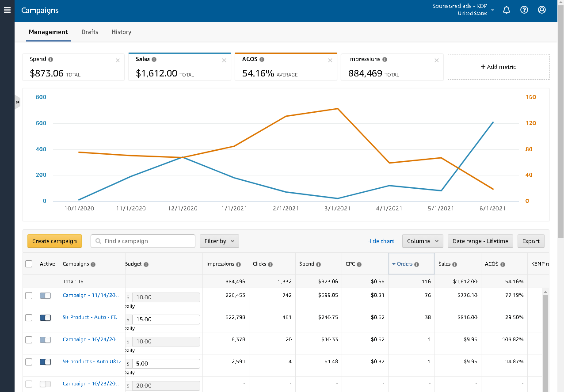
Task: Toggle the 9+ Product - Auto - FB campaign
Action: tap(45, 317)
